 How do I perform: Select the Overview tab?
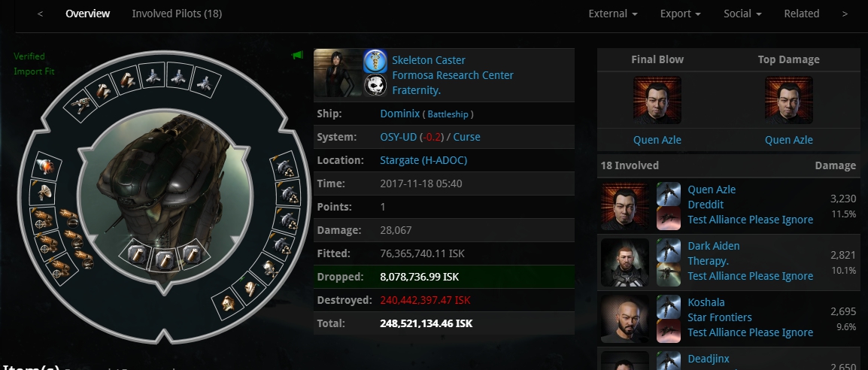click(87, 14)
